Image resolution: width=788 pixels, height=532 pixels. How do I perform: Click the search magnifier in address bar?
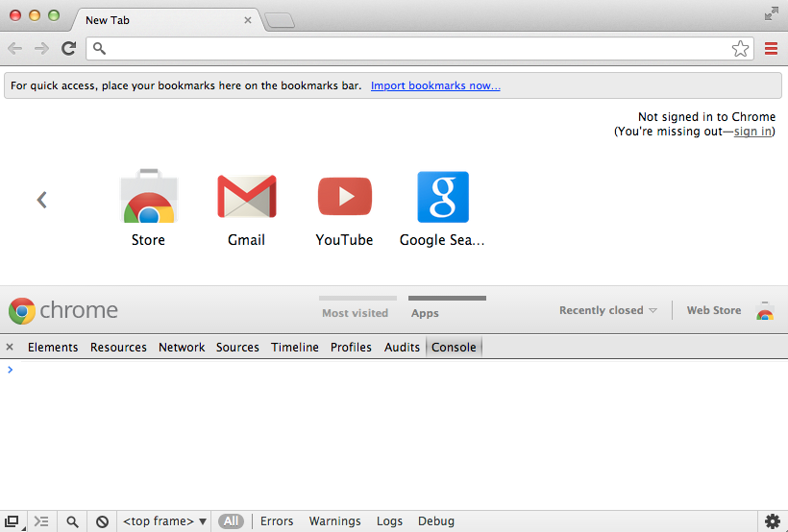tap(100, 48)
